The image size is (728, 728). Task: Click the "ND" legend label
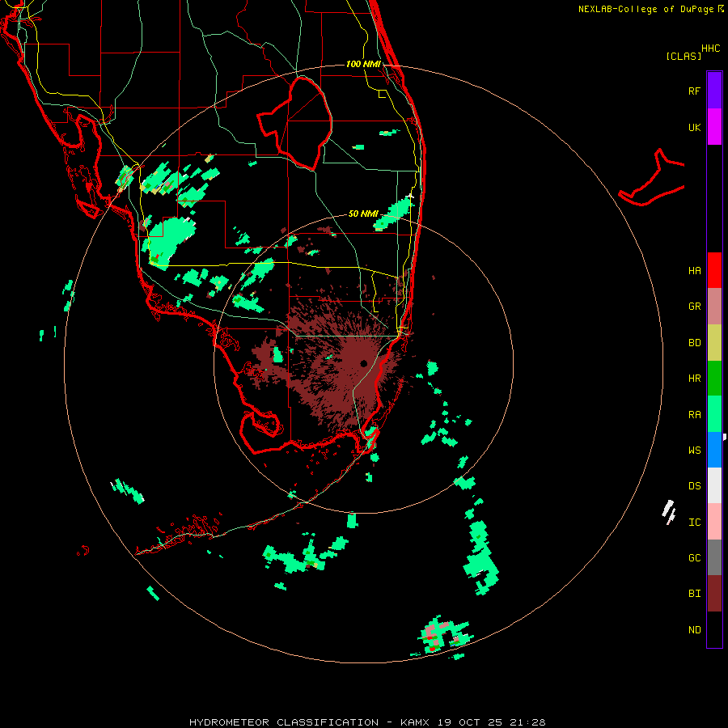[694, 630]
